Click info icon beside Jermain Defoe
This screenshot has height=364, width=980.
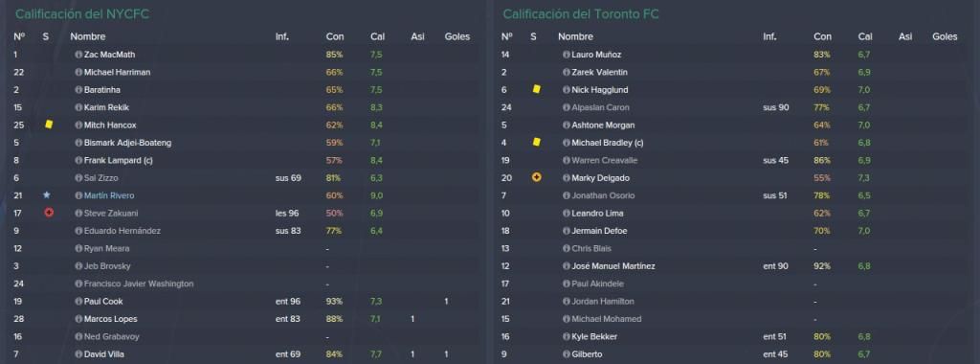567,231
